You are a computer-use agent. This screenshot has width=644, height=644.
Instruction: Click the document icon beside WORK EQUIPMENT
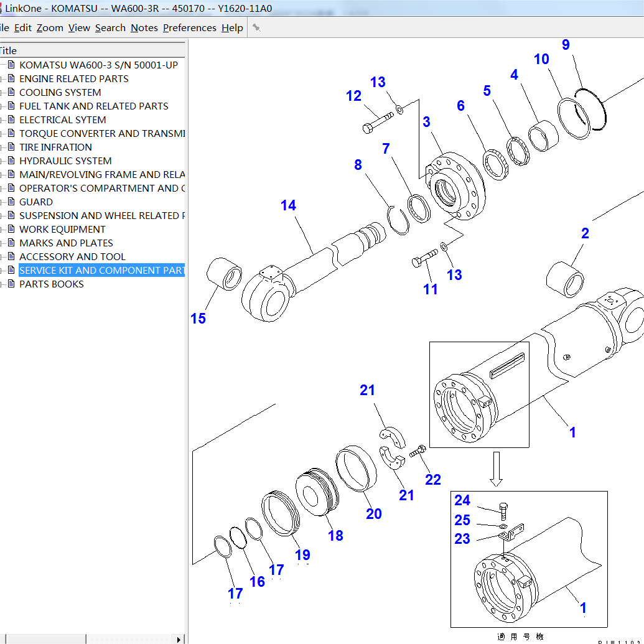[x=11, y=230]
